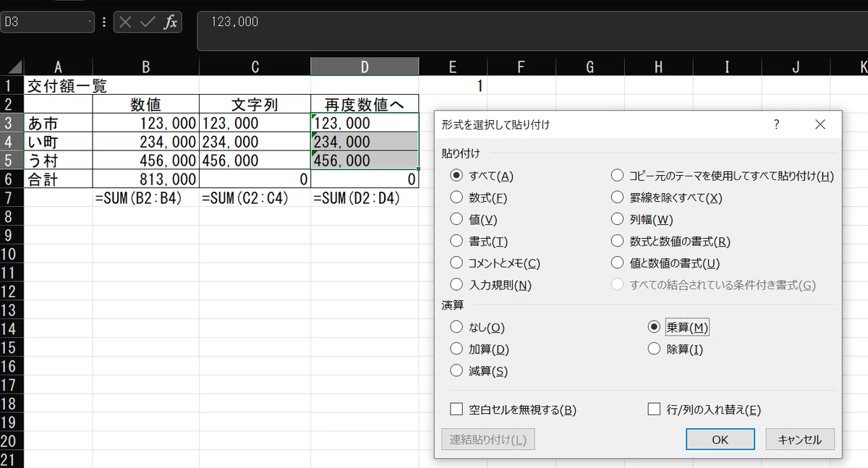Enable 空白セルを無視する(B) checkbox

tap(513, 409)
